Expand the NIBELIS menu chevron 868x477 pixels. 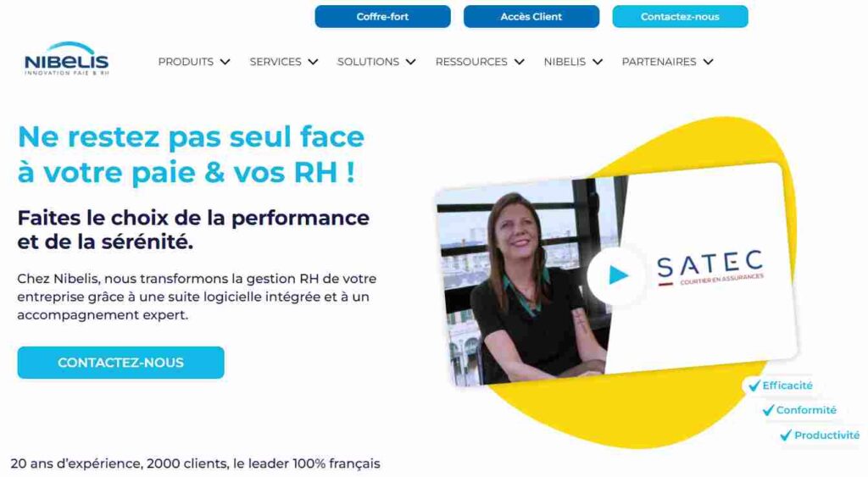(x=598, y=62)
